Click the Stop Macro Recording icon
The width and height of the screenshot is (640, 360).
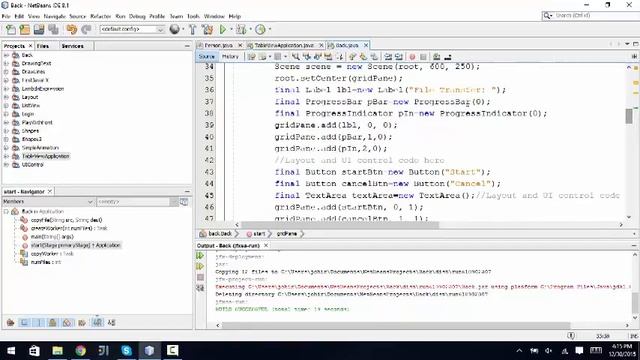click(423, 57)
